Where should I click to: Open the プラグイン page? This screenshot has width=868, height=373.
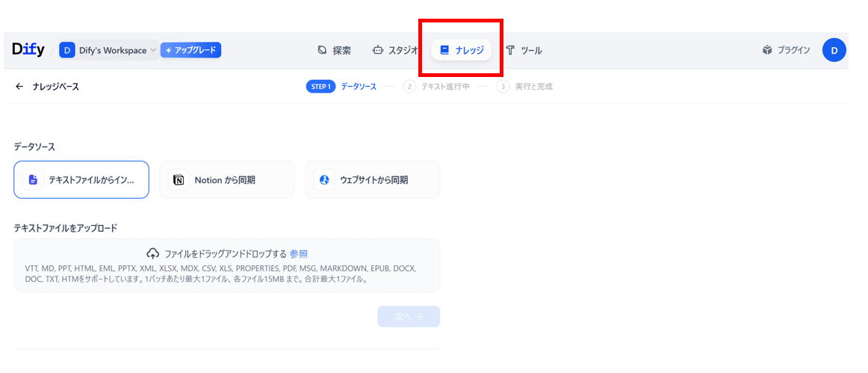click(786, 50)
